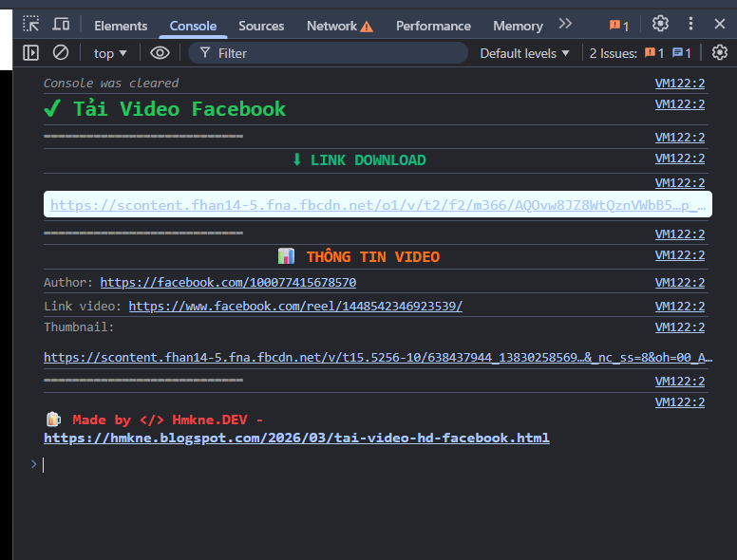Open the customize DevTools three-dot menu
Image resolution: width=737 pixels, height=560 pixels.
coord(690,24)
